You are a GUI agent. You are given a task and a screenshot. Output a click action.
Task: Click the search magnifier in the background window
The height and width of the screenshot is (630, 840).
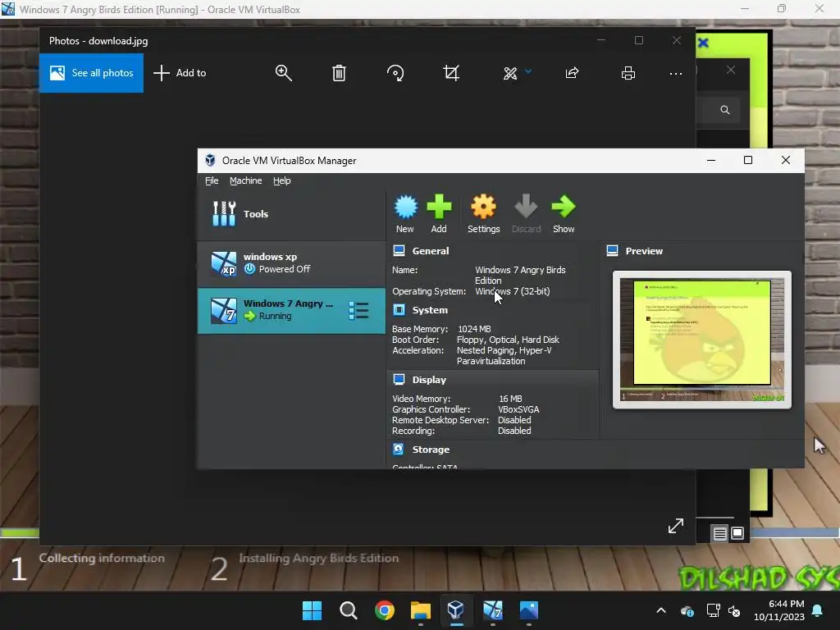tap(725, 110)
